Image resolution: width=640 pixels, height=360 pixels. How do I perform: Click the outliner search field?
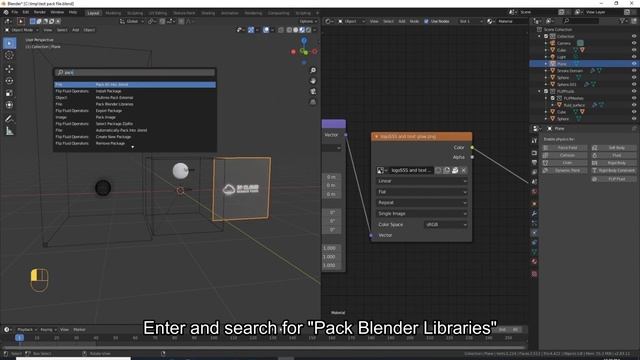pyautogui.click(x=581, y=21)
